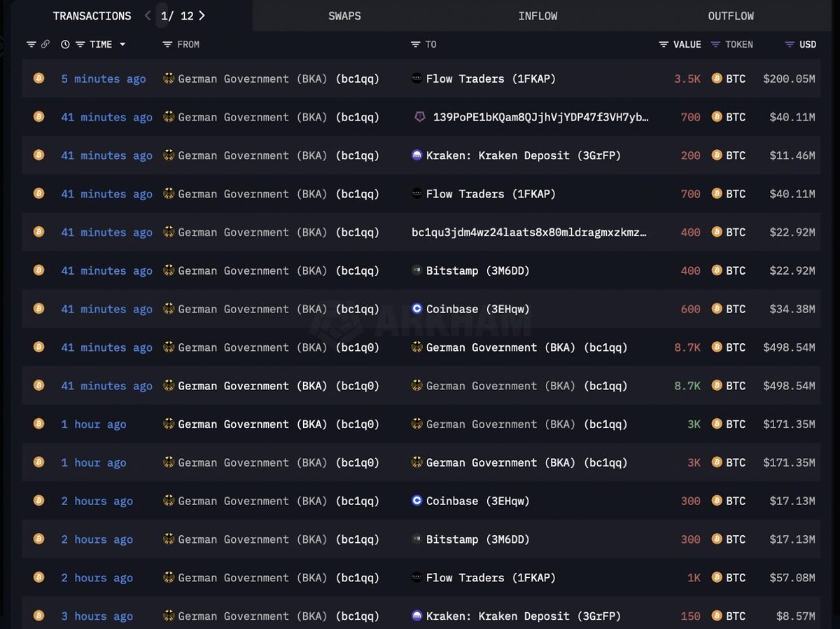Open the TOKEN column filter icon
Image resolution: width=840 pixels, height=629 pixels.
(715, 44)
